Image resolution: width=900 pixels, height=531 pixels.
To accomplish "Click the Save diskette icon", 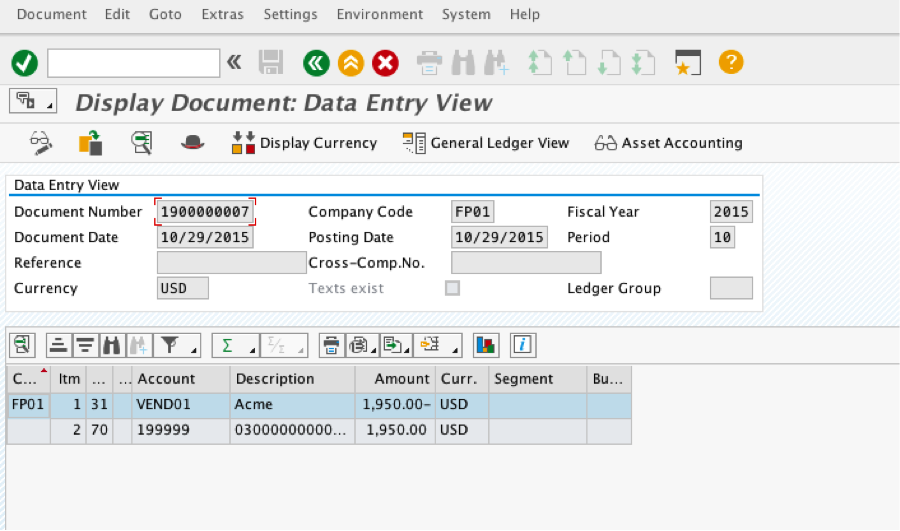I will tap(271, 62).
